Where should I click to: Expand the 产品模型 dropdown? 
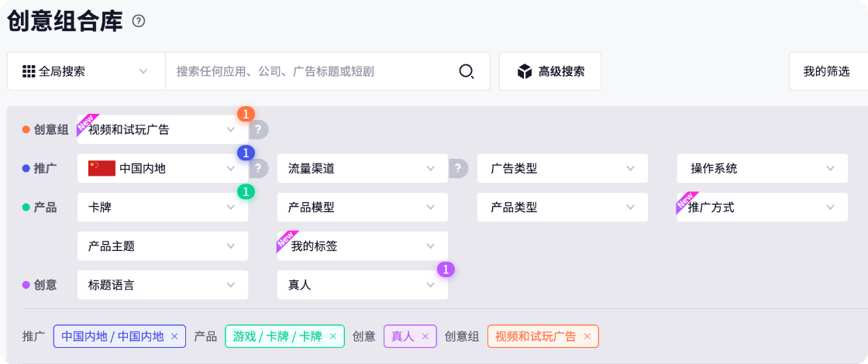pos(363,207)
